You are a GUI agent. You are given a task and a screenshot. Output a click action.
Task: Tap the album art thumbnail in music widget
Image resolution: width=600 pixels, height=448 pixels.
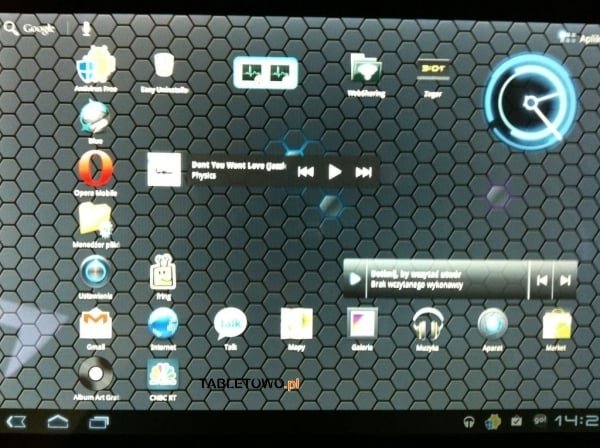coord(164,170)
